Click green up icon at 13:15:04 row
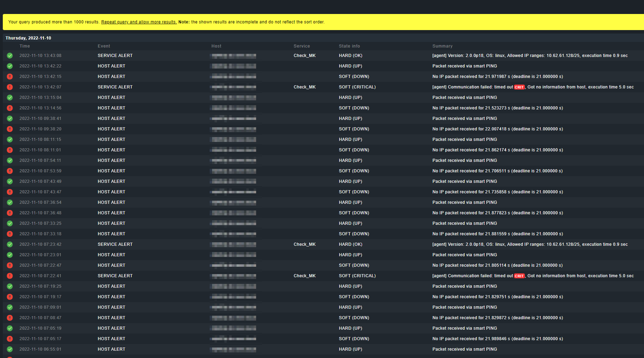Viewport: 644px width, 358px height. [10, 98]
